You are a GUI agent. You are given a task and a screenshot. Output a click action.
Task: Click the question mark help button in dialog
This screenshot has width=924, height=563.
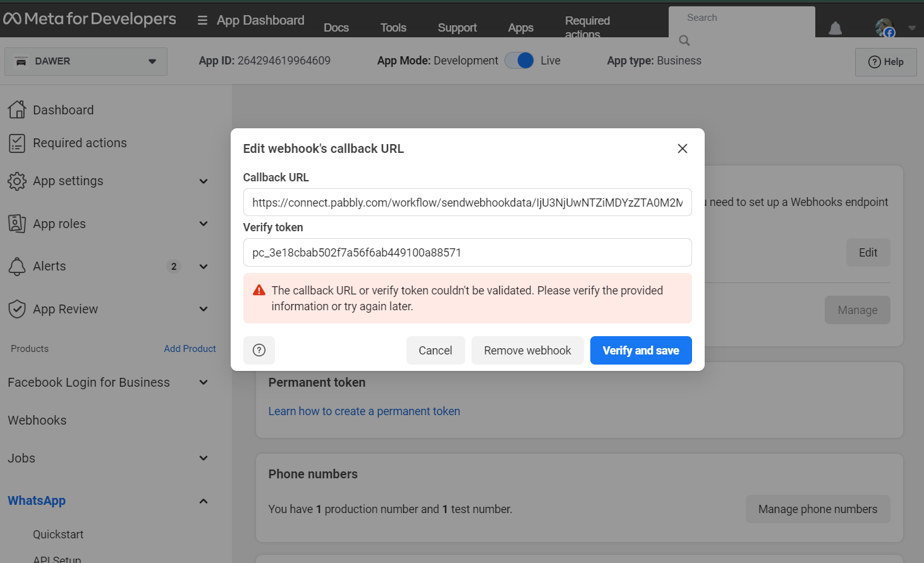tap(259, 350)
